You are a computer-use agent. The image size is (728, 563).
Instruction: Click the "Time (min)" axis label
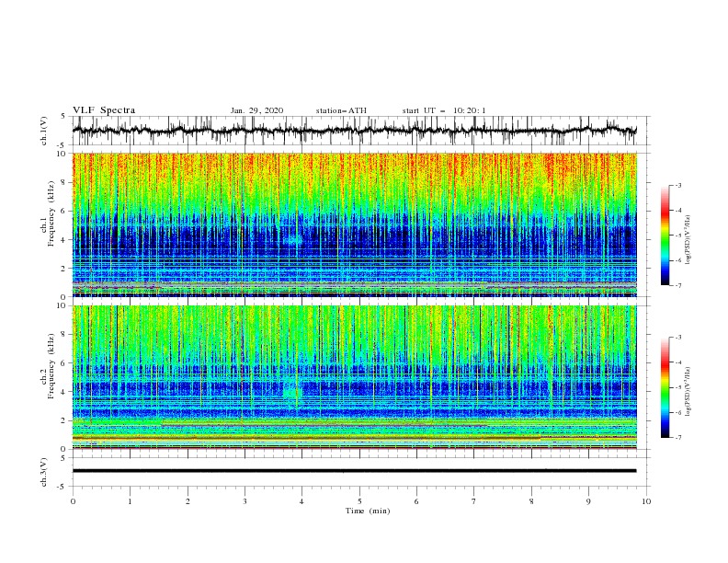368,511
